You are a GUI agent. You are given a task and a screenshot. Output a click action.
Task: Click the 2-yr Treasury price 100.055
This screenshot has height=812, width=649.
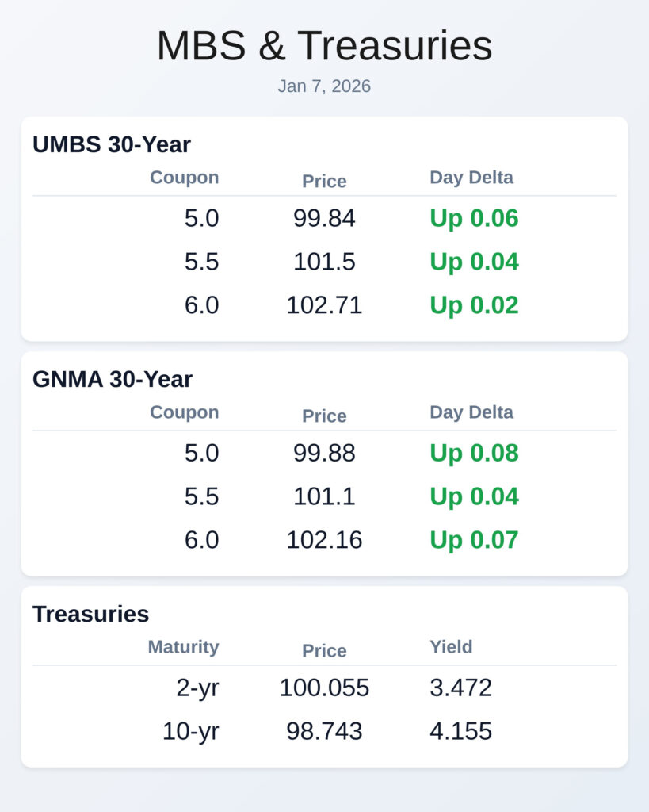(324, 688)
